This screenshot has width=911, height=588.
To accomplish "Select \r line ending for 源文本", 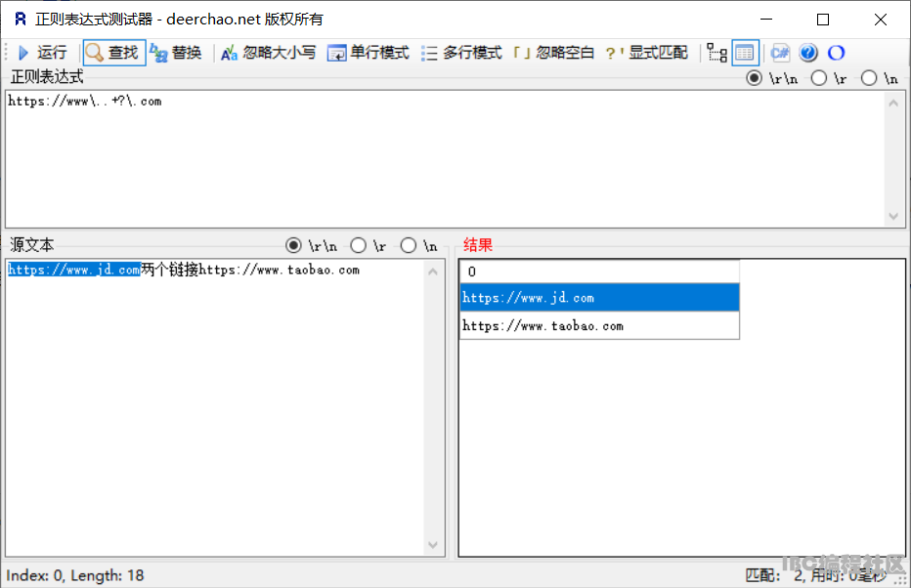I will (359, 245).
